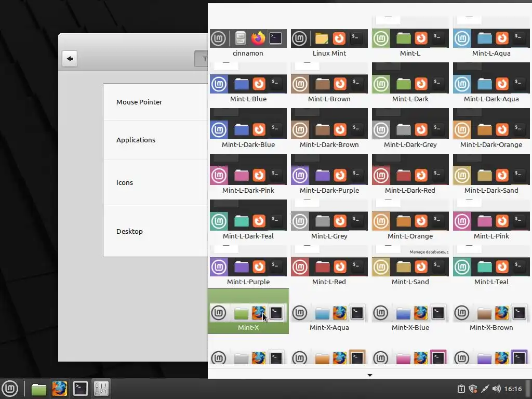Open the calendar from clock 16:16
Image resolution: width=532 pixels, height=399 pixels.
point(513,389)
